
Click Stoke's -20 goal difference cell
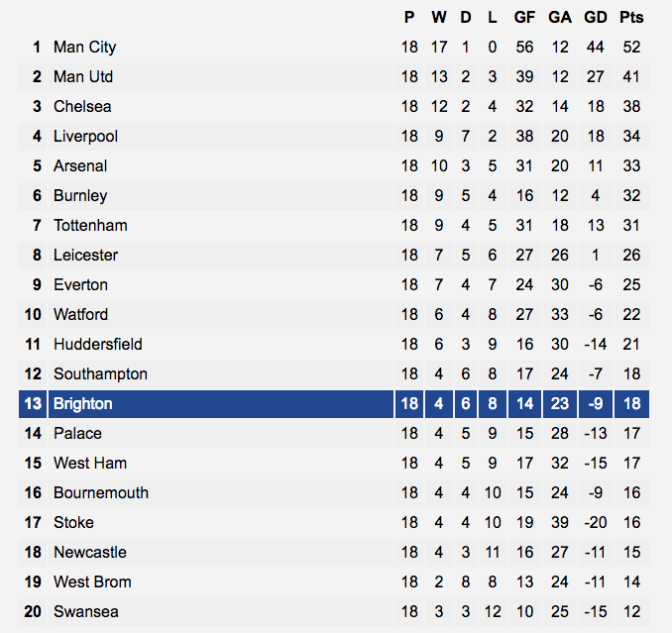coord(596,522)
